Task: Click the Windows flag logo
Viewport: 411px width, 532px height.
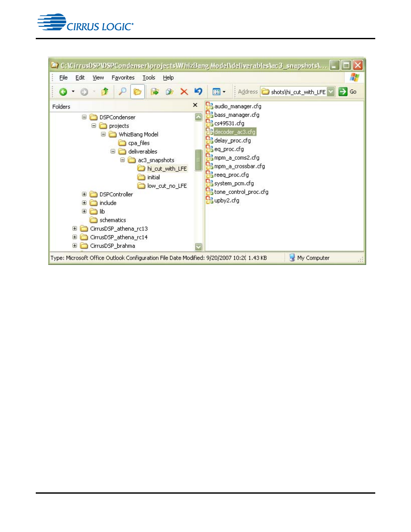Action: click(355, 77)
